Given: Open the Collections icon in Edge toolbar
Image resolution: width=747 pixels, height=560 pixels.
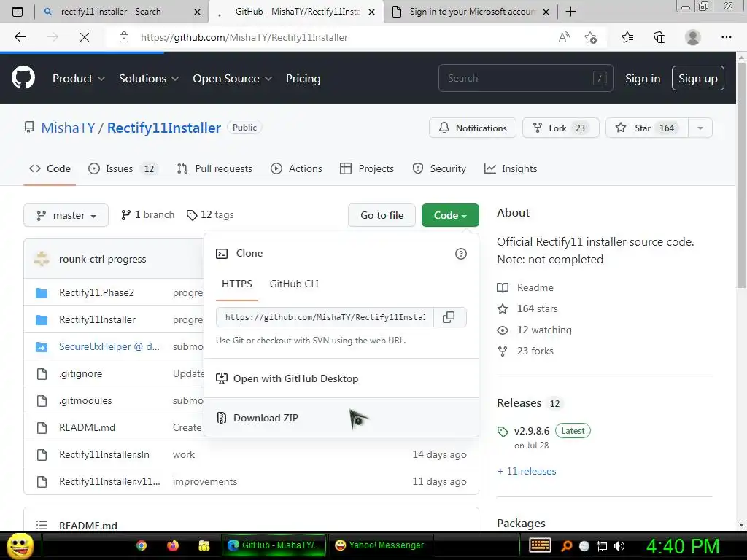Looking at the screenshot, I should [x=659, y=37].
